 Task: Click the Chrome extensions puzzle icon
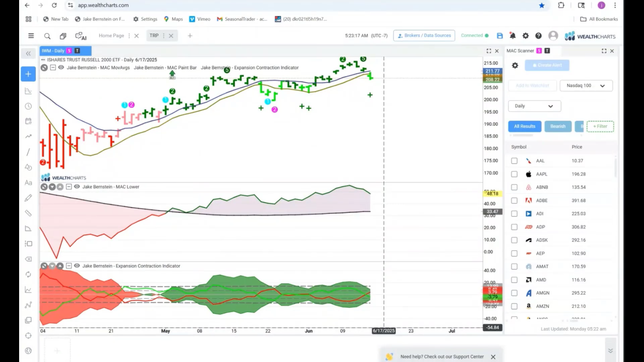click(561, 5)
